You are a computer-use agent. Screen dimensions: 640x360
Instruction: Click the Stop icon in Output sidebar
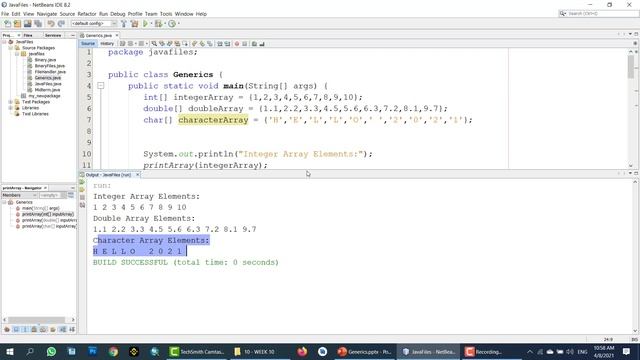pyautogui.click(x=82, y=198)
